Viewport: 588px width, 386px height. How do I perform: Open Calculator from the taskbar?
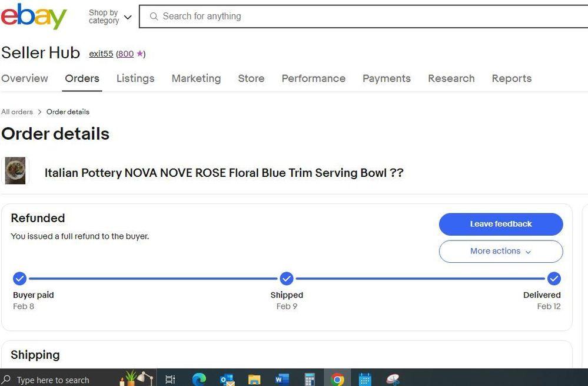pos(310,380)
